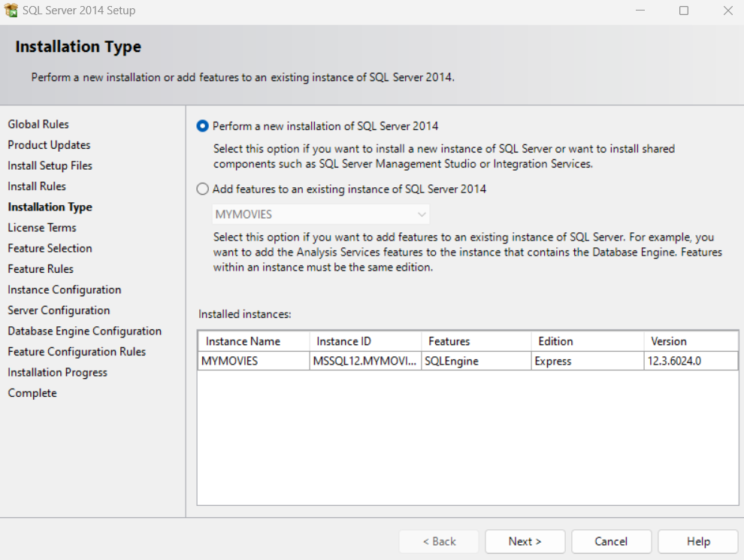Click the Express edition cell
This screenshot has height=560, width=744.
[x=588, y=361]
